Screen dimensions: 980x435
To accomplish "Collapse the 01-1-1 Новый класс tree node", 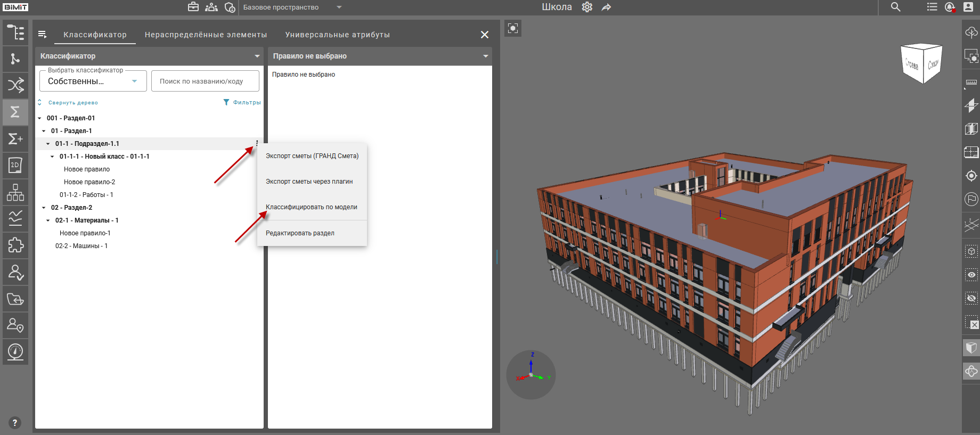I will (x=52, y=157).
